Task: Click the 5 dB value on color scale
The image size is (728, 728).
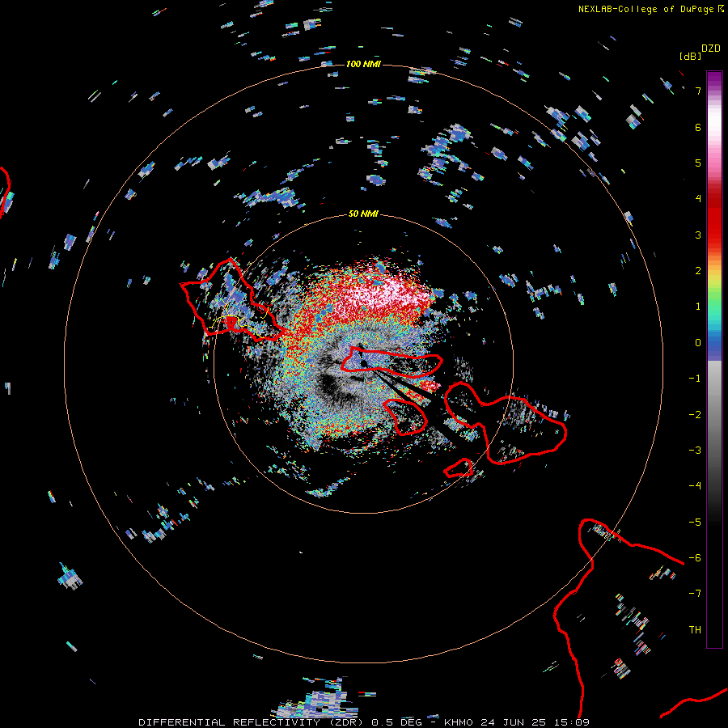Action: (698, 163)
